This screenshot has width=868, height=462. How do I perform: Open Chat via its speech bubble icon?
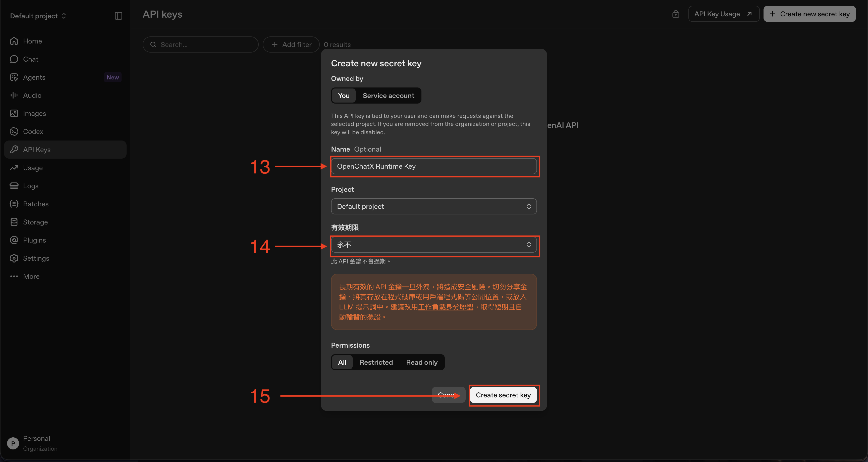(x=14, y=59)
